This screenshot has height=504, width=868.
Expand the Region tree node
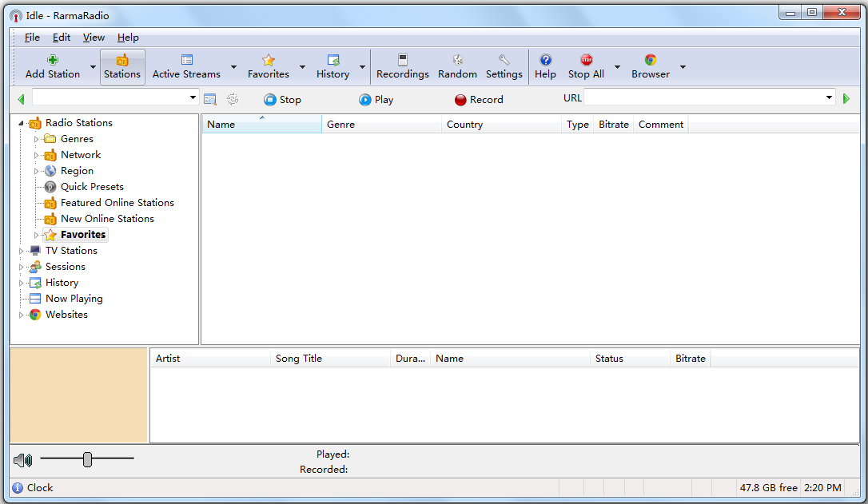[37, 171]
